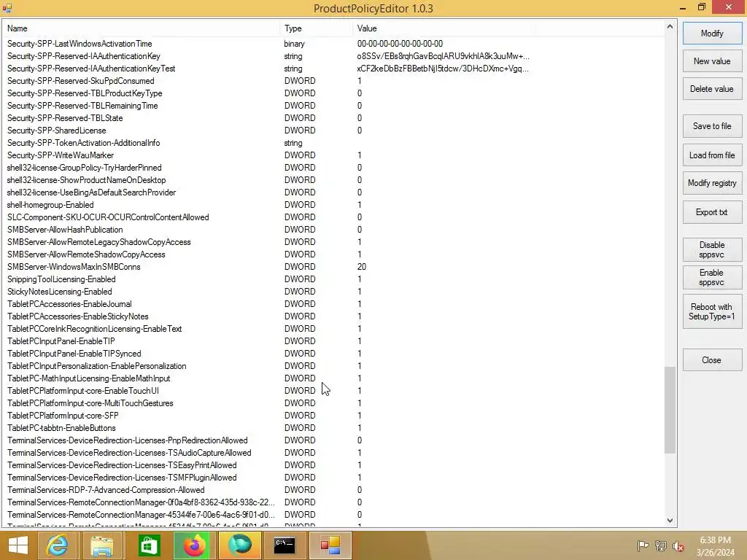Open the Action Center flag icon

tap(643, 545)
